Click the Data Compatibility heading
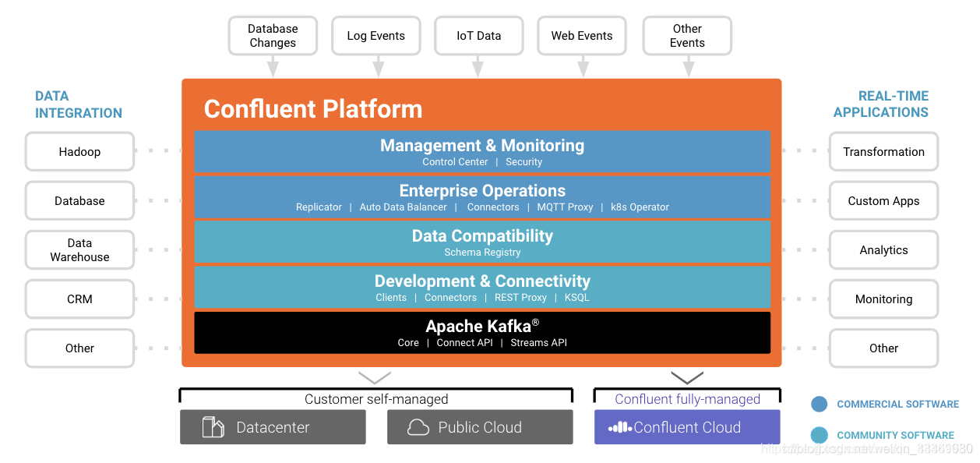Screen dimensions: 980x463 coord(482,236)
